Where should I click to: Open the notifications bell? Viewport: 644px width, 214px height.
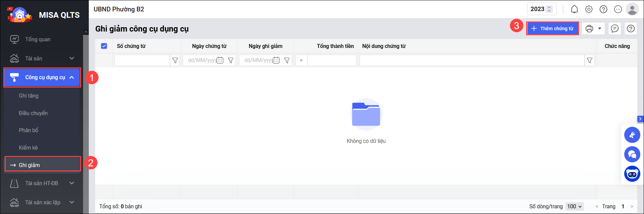pyautogui.click(x=574, y=9)
